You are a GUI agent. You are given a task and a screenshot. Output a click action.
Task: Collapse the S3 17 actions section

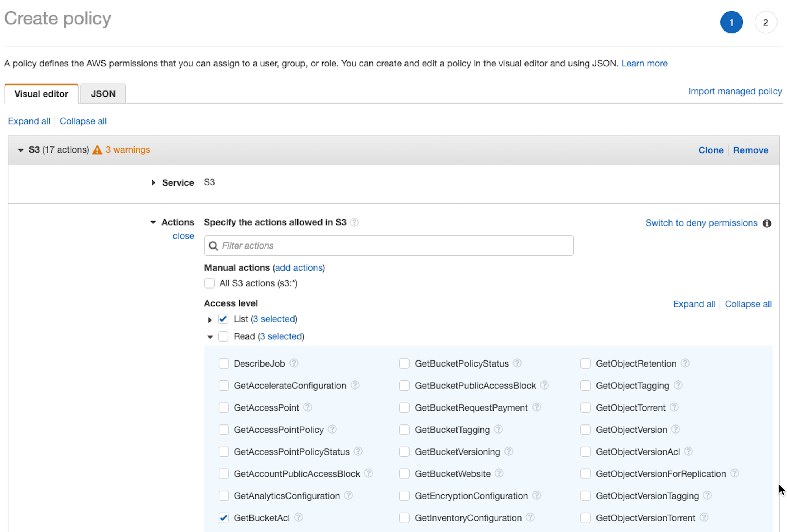click(22, 150)
